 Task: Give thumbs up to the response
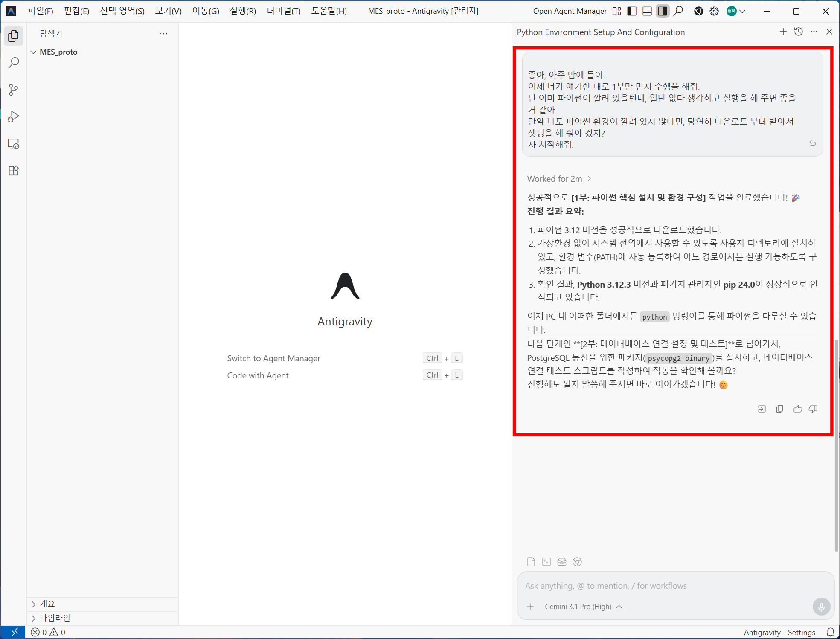798,409
